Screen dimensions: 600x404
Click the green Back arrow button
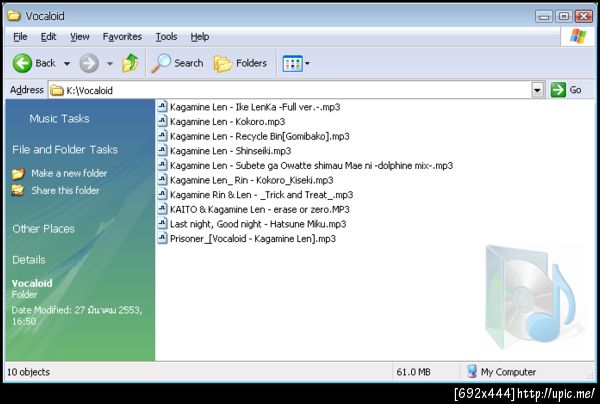22,63
